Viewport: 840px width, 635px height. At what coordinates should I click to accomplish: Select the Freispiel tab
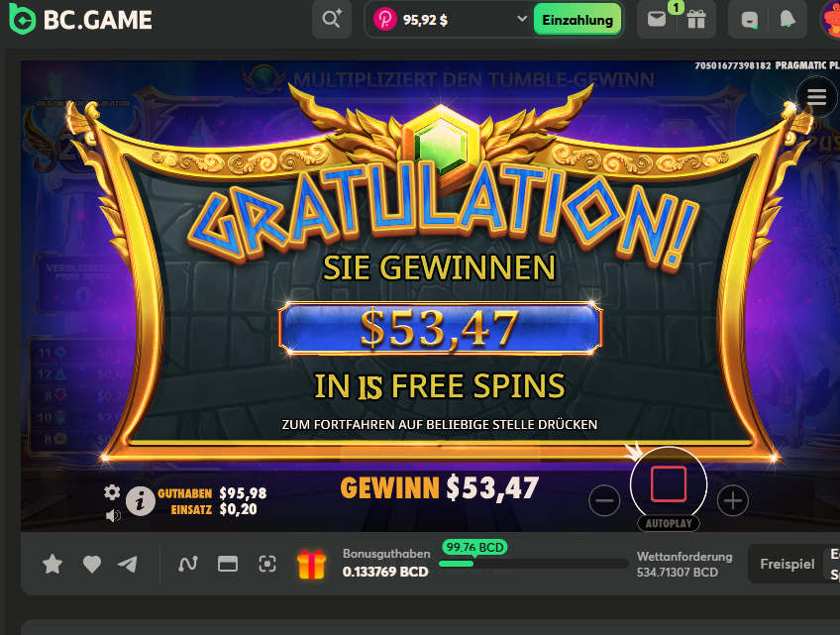(787, 564)
